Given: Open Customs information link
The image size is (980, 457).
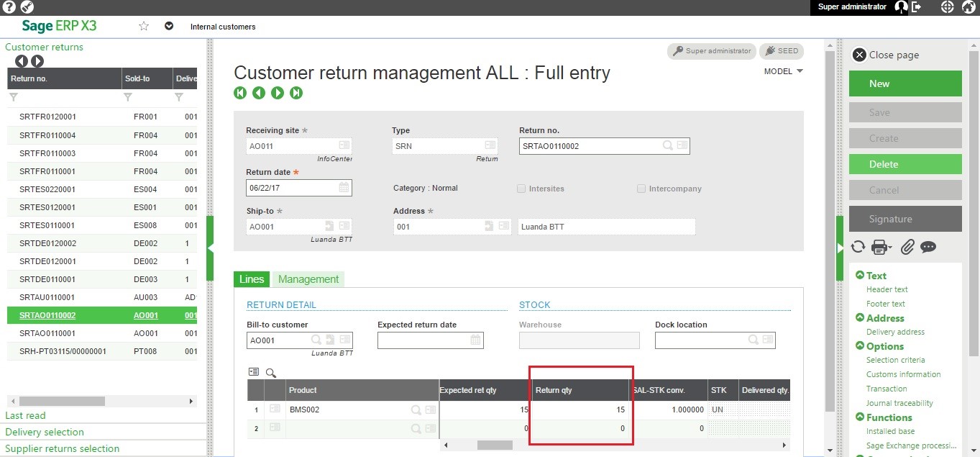Looking at the screenshot, I should (x=903, y=374).
